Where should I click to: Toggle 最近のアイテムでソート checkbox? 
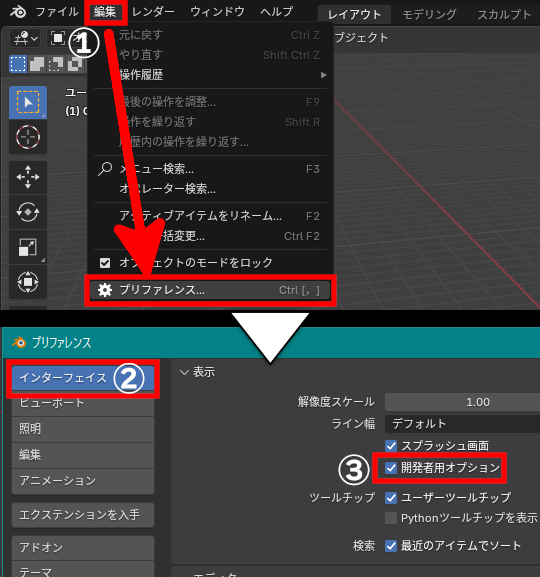tap(391, 546)
